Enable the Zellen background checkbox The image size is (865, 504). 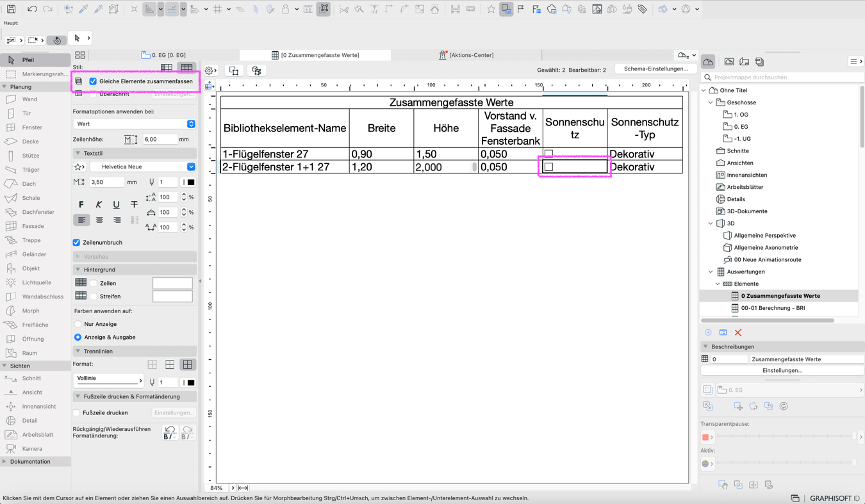click(x=94, y=283)
